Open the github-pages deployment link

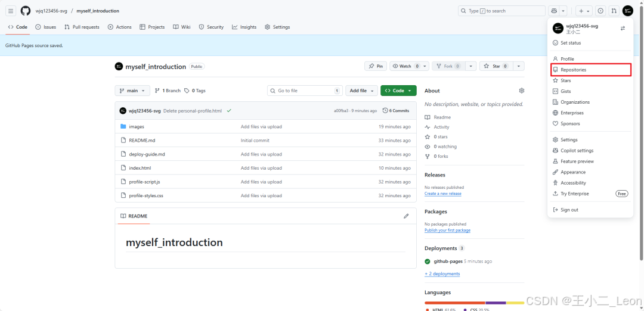coord(448,262)
